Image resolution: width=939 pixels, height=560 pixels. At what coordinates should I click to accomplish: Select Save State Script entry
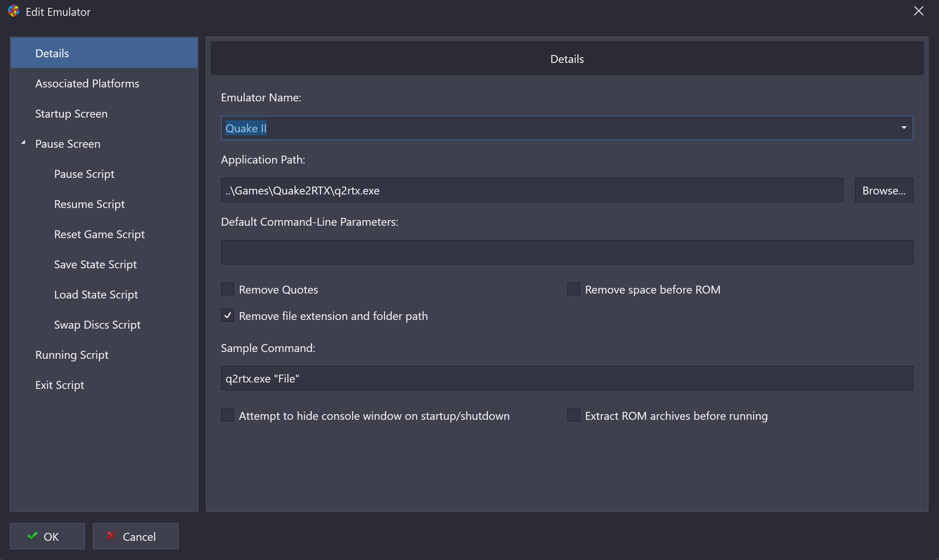(x=104, y=265)
